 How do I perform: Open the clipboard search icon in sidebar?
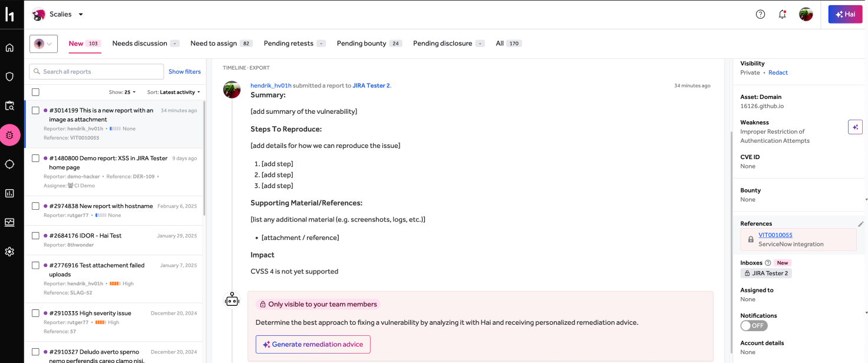pyautogui.click(x=9, y=105)
